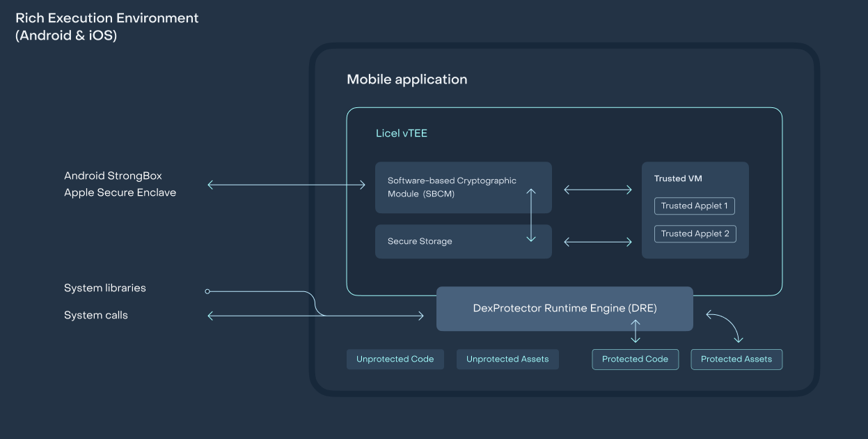
Task: Select the Unprotected Assets block
Action: pos(507,359)
